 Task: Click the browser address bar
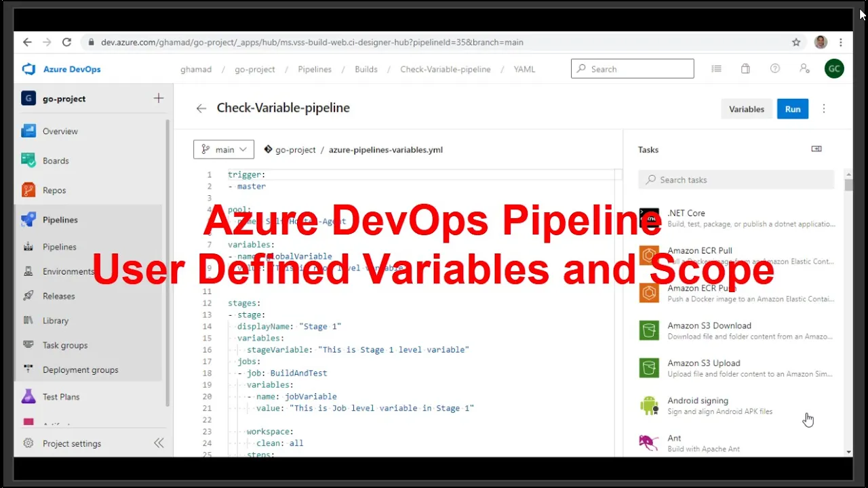(x=434, y=42)
